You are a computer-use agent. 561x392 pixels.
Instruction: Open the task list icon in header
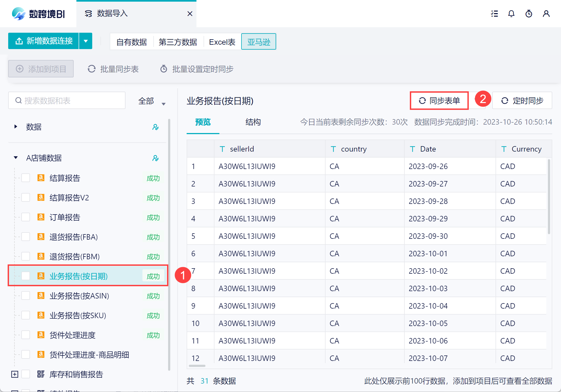point(494,14)
